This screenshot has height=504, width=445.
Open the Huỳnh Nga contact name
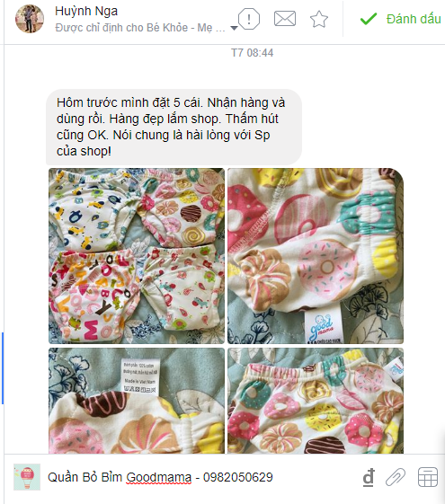pyautogui.click(x=86, y=11)
